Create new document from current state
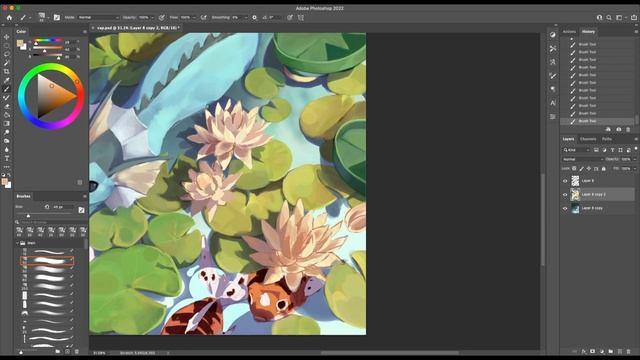 point(608,129)
